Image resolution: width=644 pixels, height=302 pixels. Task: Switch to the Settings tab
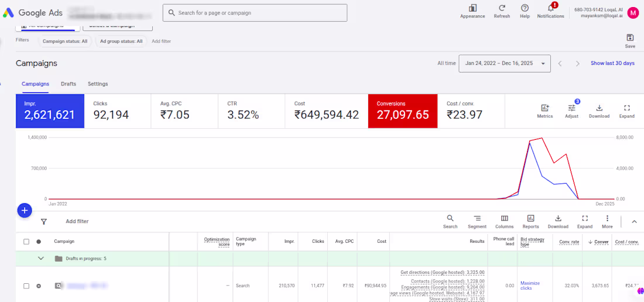coord(98,84)
